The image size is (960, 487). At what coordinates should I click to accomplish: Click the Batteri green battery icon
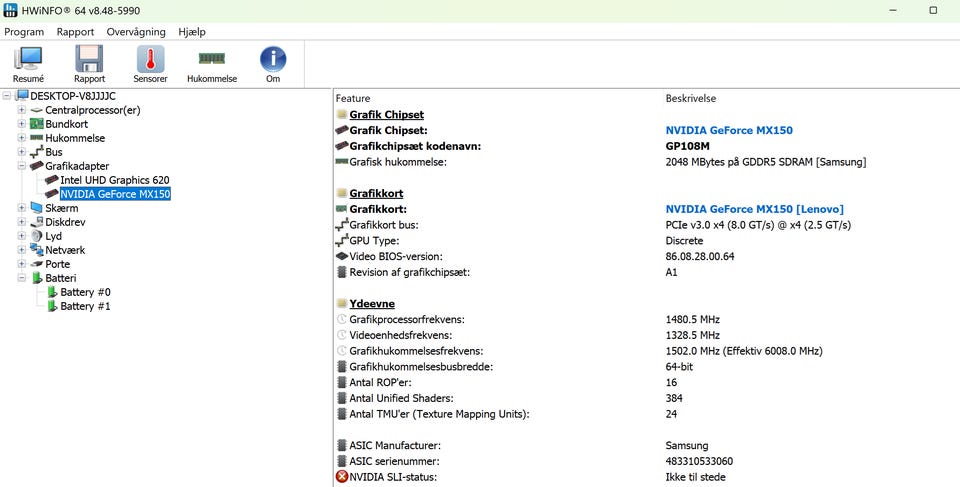(37, 278)
